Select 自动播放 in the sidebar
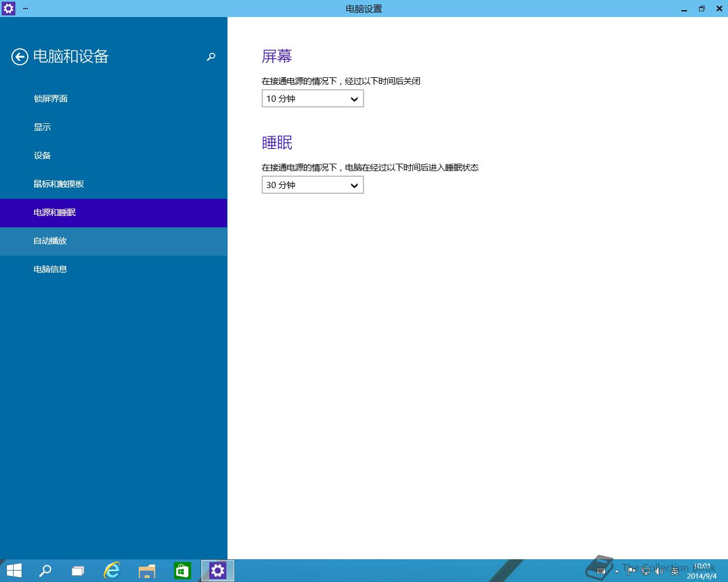Image resolution: width=728 pixels, height=582 pixels. coord(114,241)
